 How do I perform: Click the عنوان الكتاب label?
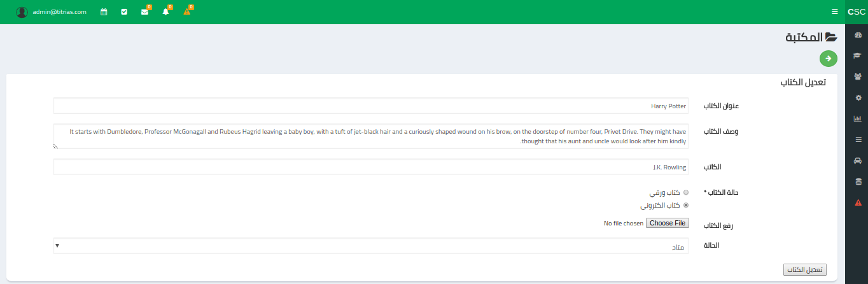[721, 106]
